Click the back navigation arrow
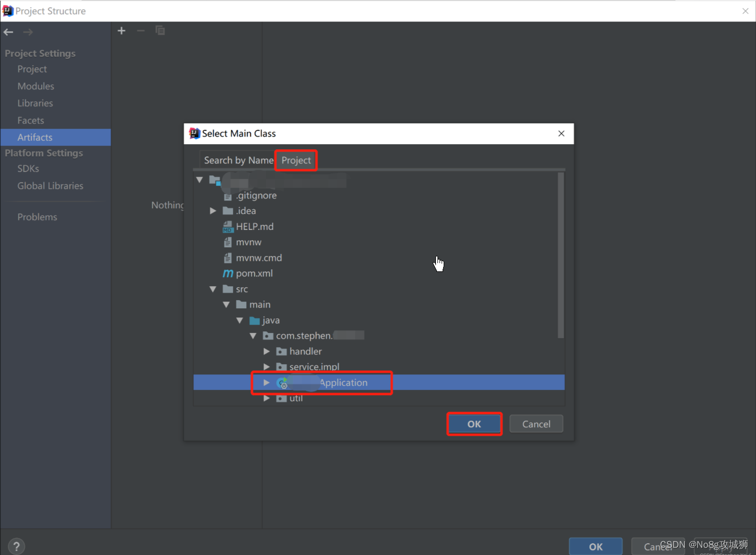The height and width of the screenshot is (555, 756). (8, 32)
